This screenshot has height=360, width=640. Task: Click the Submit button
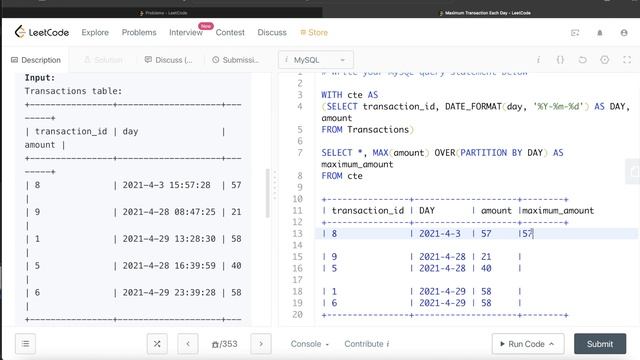[600, 344]
